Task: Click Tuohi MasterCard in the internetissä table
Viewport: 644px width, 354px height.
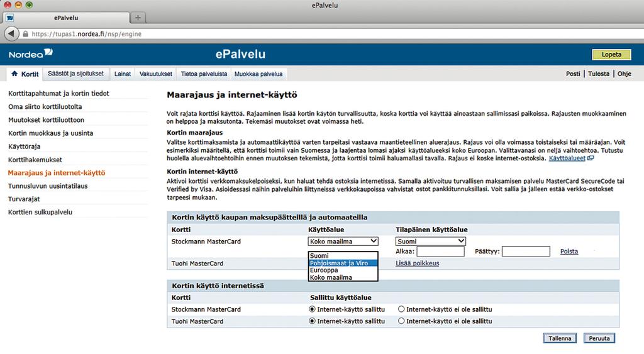Action: [197, 321]
